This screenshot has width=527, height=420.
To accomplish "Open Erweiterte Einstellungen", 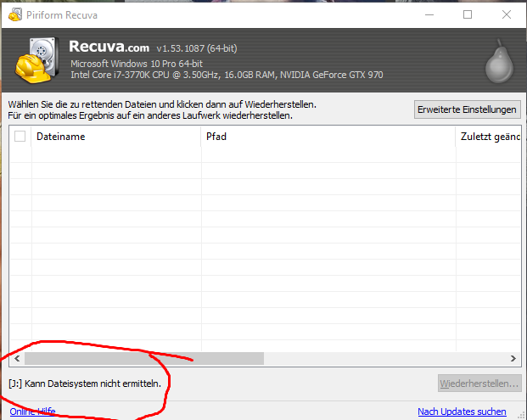I will [468, 109].
